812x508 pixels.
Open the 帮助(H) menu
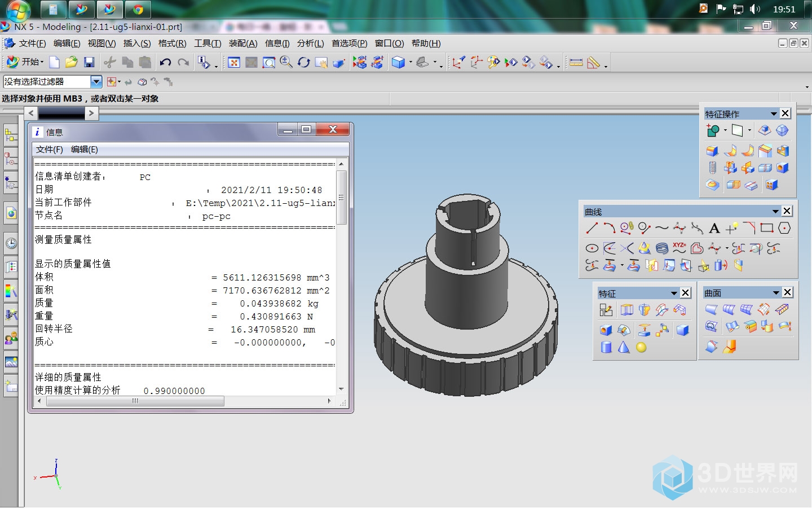tap(426, 43)
